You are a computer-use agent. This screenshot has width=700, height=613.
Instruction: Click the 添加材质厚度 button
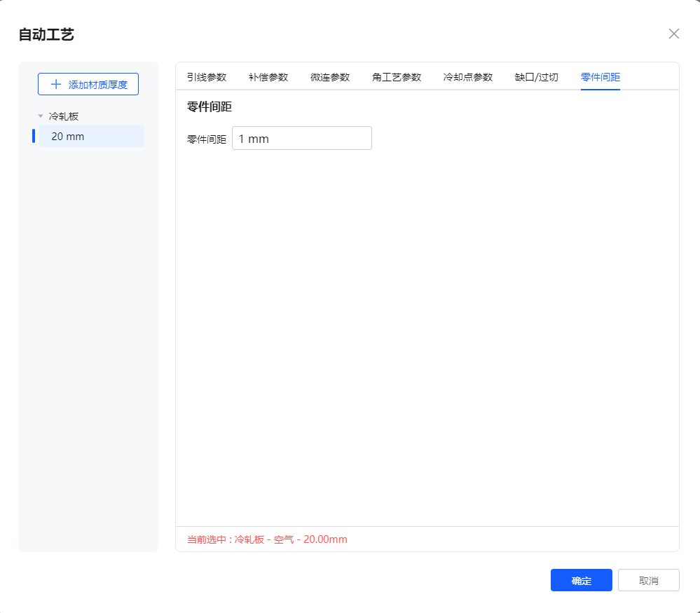tap(88, 84)
